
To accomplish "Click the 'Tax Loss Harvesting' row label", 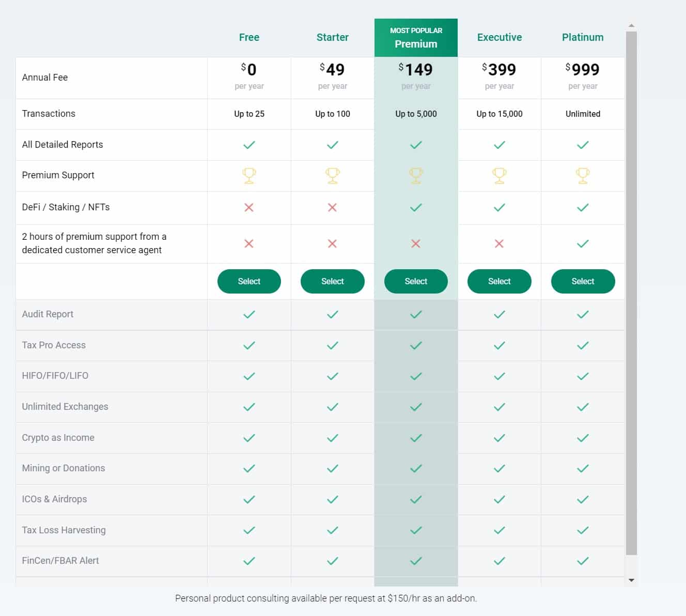I will (x=64, y=530).
